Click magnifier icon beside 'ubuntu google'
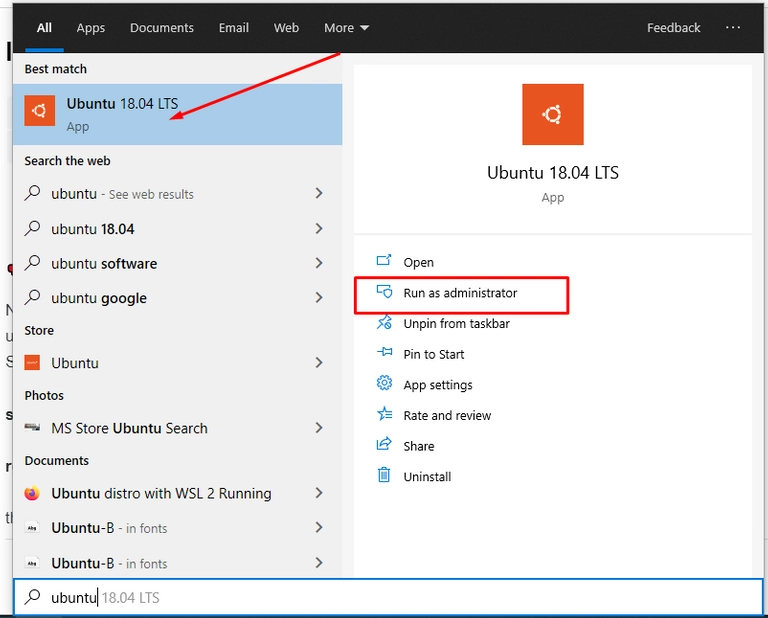 click(32, 297)
